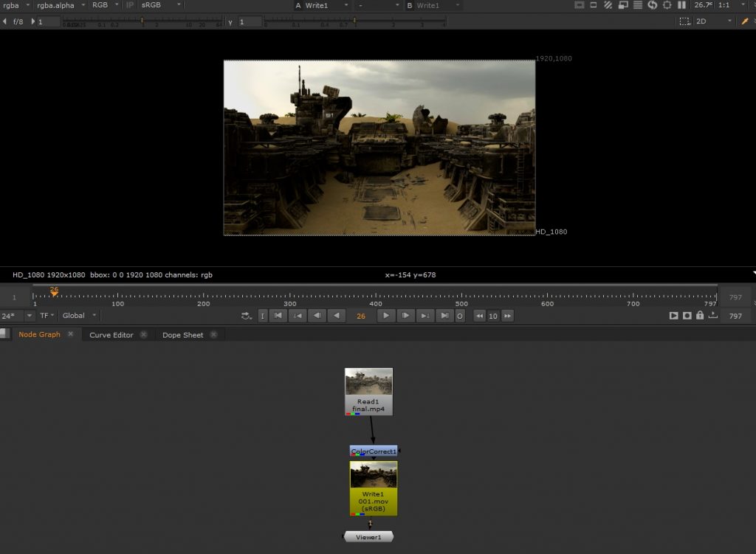This screenshot has width=756, height=554.
Task: Pause the viewer updates with pause icon
Action: click(x=681, y=5)
